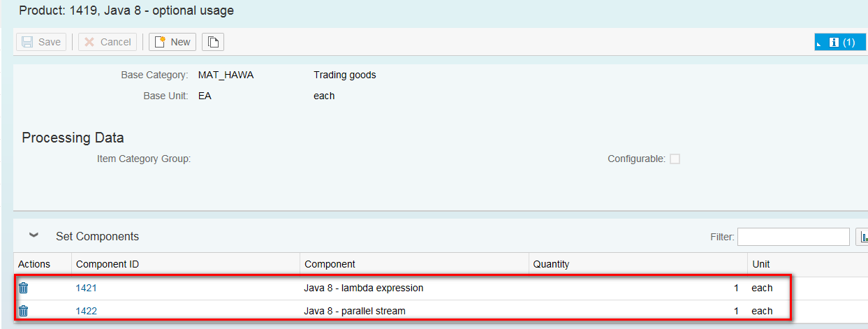Toggle the Configurable checkbox
This screenshot has width=868, height=329.
tap(675, 159)
